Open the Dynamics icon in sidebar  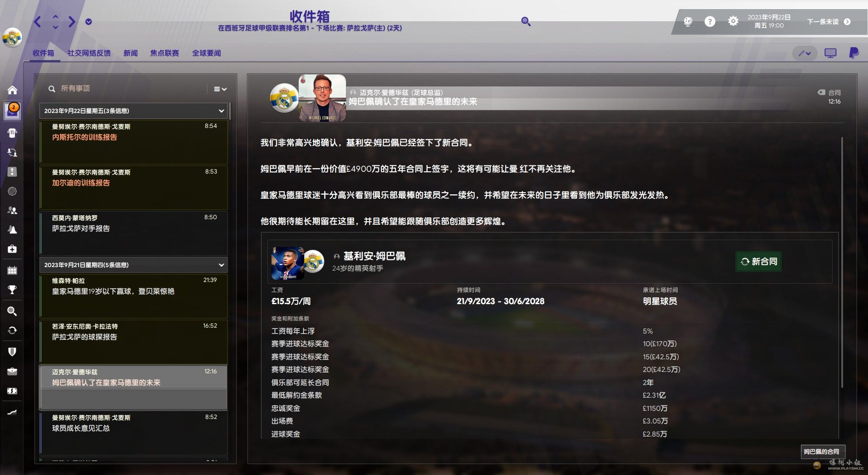[12, 152]
